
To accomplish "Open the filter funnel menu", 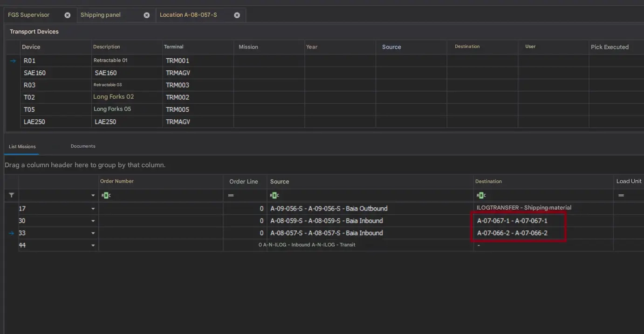I will [x=11, y=195].
